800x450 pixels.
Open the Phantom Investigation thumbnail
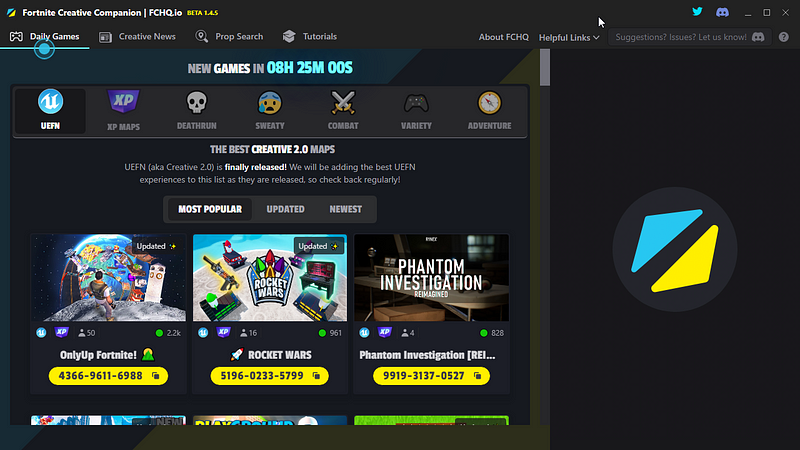(431, 278)
